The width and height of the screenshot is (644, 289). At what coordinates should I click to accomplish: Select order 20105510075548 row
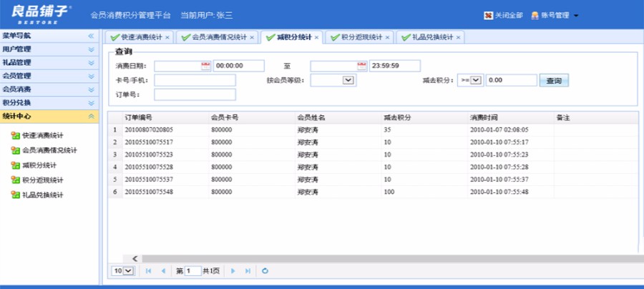point(373,192)
